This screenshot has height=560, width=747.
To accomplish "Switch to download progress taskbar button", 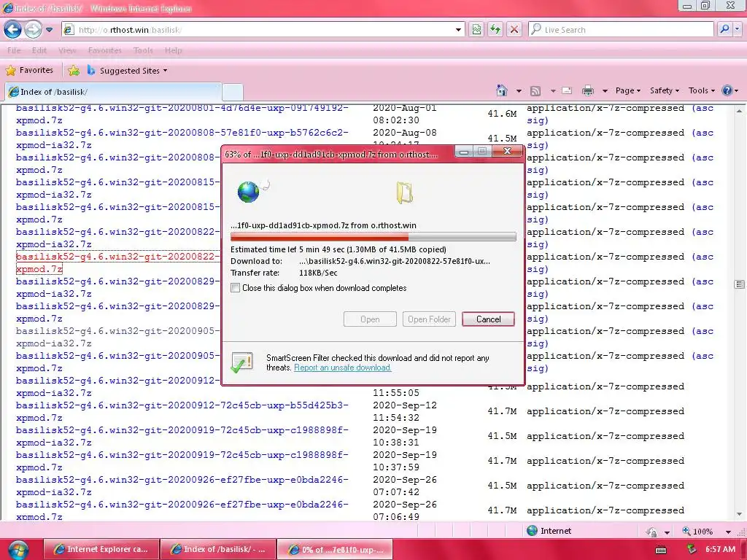I will 335,549.
